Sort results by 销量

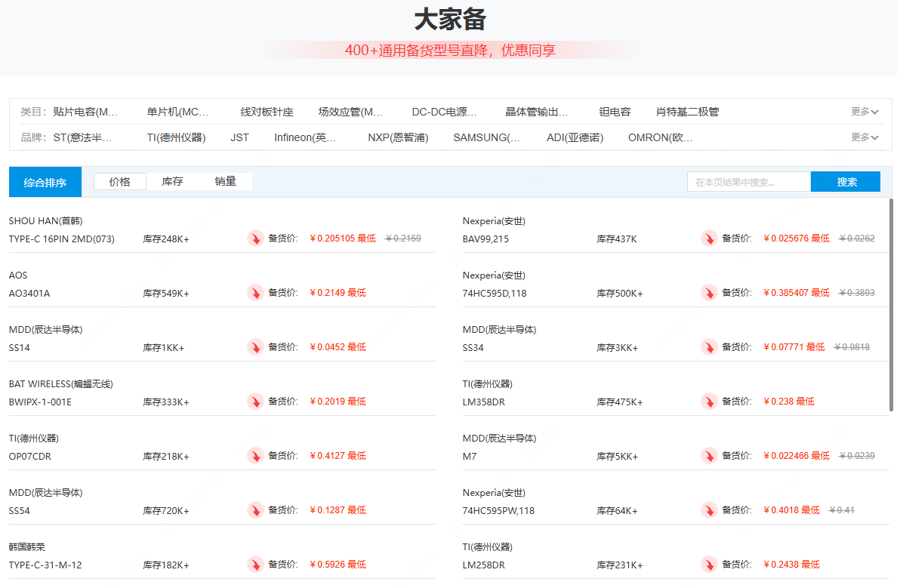tap(225, 182)
